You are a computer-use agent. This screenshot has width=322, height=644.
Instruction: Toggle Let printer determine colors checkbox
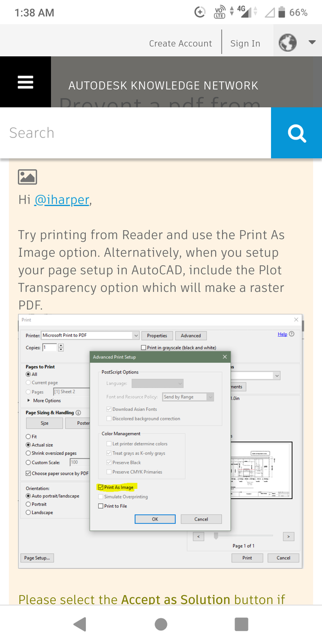click(x=108, y=444)
